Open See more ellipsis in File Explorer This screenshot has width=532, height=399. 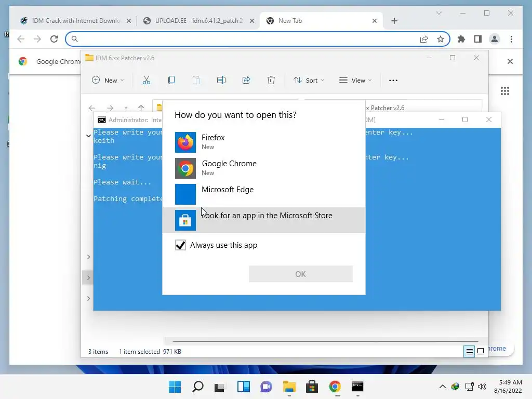(x=393, y=81)
